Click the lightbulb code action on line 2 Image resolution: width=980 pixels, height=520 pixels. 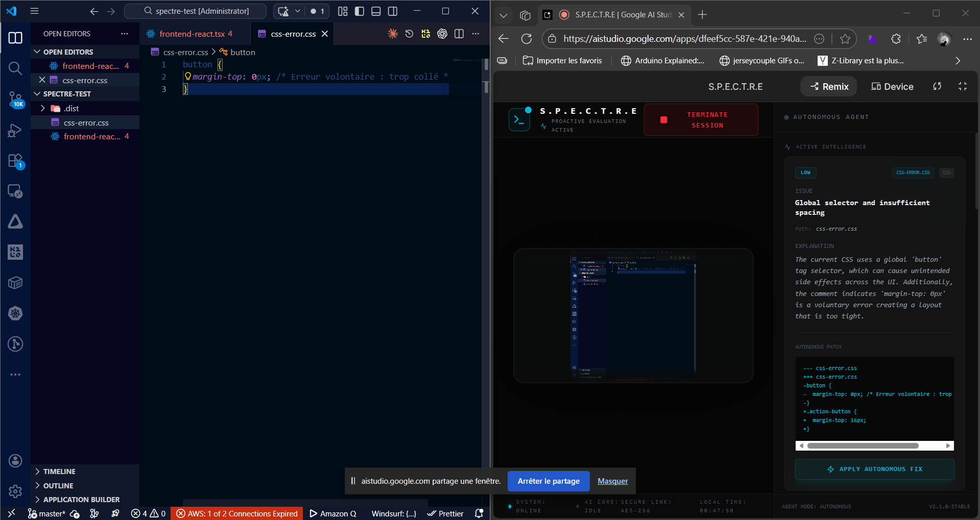pyautogui.click(x=187, y=77)
